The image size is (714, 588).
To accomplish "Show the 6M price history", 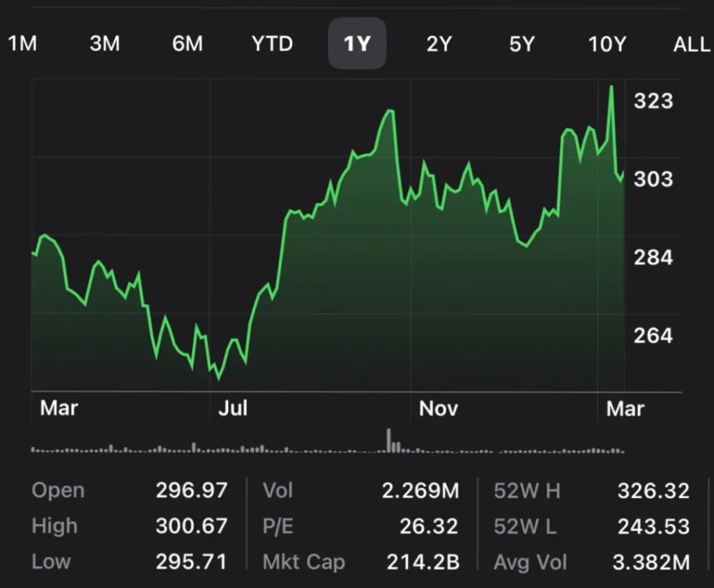I will (188, 44).
